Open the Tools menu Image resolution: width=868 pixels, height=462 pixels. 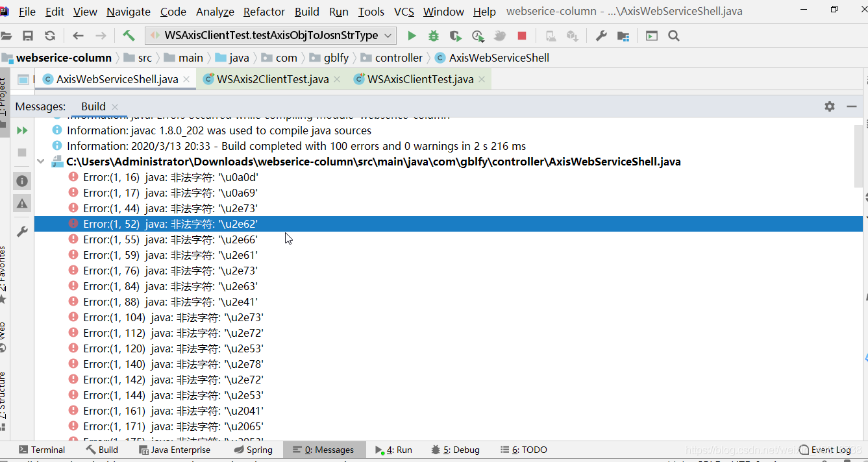371,12
